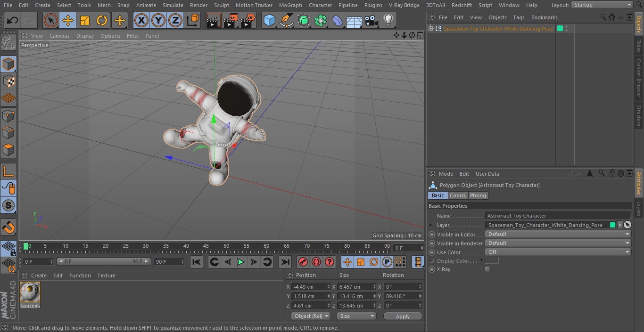Toggle Parameter keyframe button
The width and height of the screenshot is (644, 332).
(387, 262)
